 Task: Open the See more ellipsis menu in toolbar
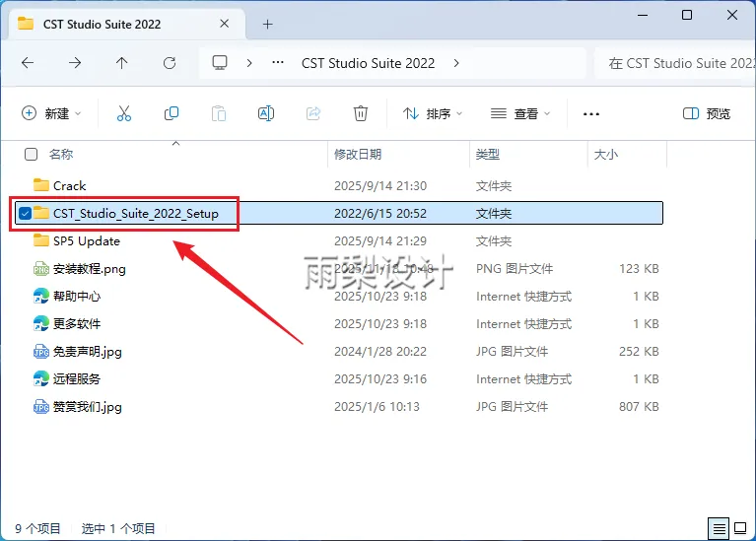click(591, 114)
